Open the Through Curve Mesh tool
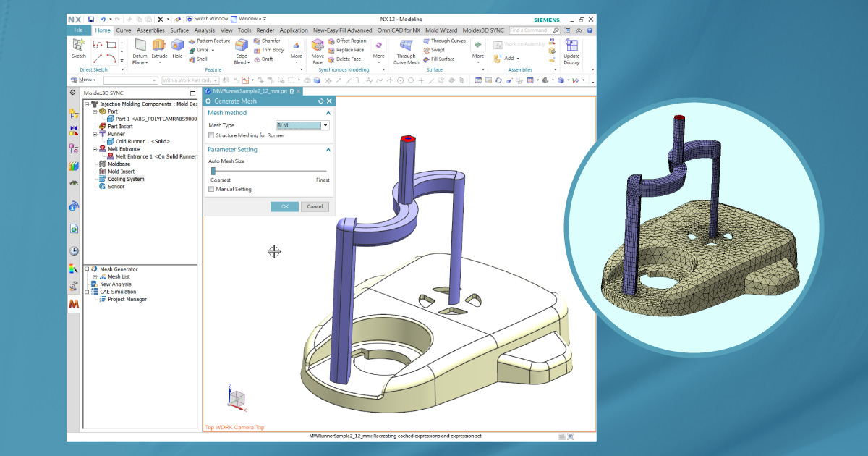The image size is (868, 456). 407,45
